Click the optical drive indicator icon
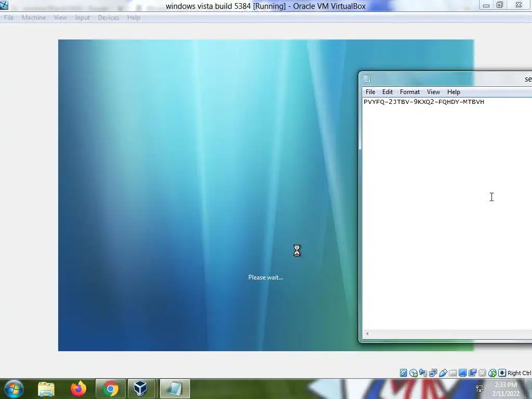This screenshot has height=399, width=532. tap(413, 373)
